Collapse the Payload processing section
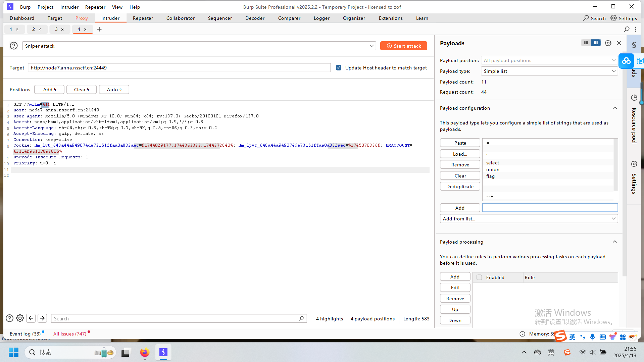644x362 pixels. 615,242
